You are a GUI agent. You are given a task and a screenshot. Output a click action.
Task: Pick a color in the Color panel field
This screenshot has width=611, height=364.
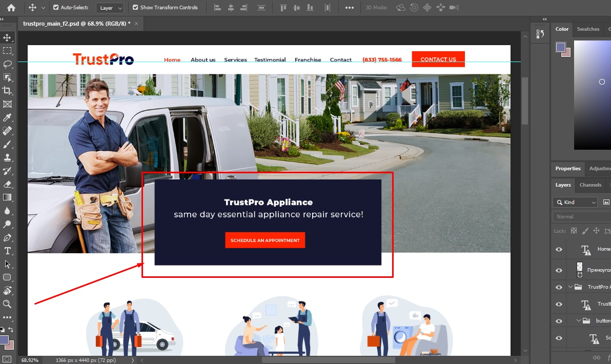coord(593,95)
